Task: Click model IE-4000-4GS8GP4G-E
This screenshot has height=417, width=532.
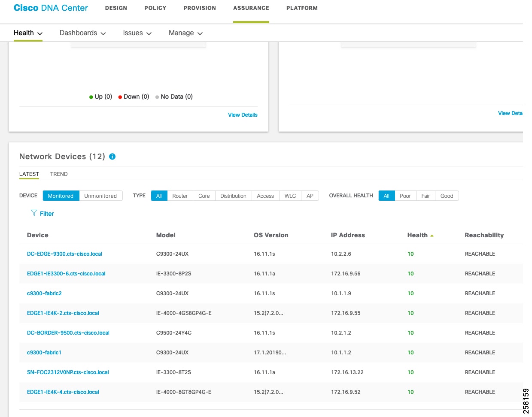Action: [184, 313]
